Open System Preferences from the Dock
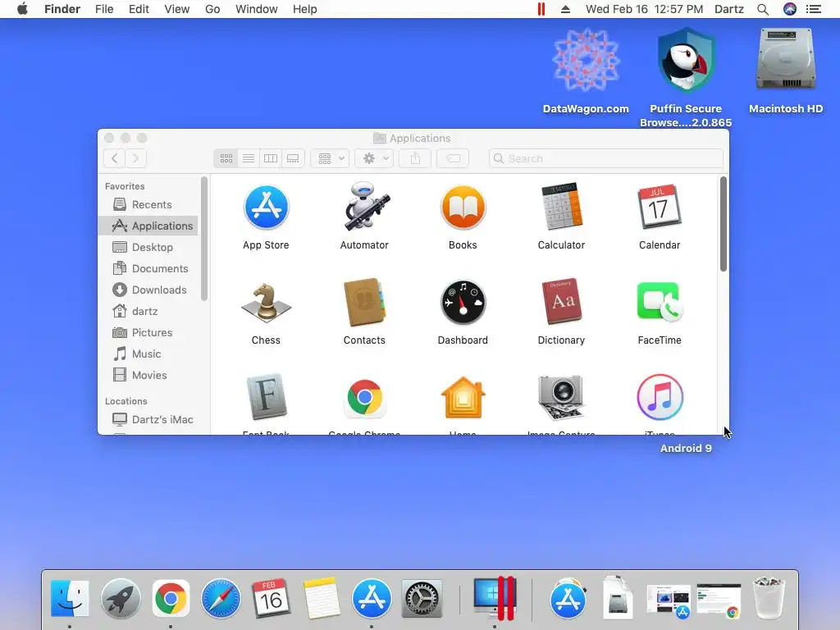 pyautogui.click(x=422, y=598)
